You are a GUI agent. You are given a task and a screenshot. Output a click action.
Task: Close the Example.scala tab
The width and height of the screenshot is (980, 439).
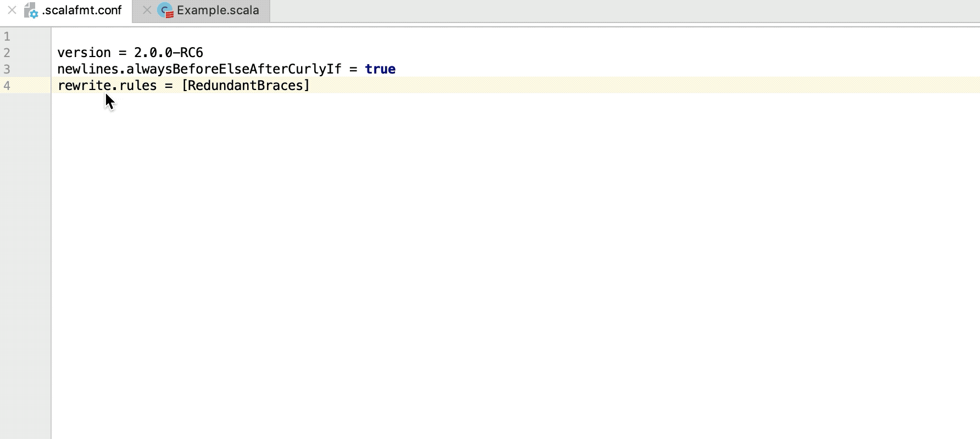147,10
